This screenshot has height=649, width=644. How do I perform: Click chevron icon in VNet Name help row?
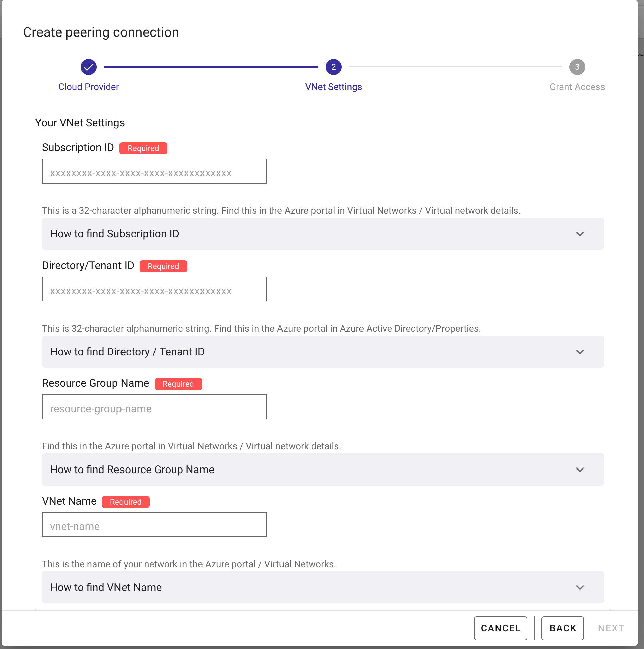(580, 587)
